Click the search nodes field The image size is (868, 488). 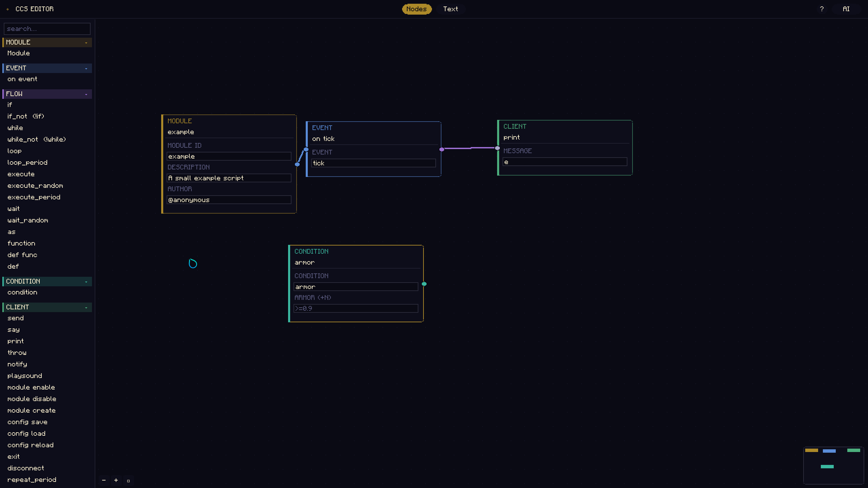click(47, 29)
